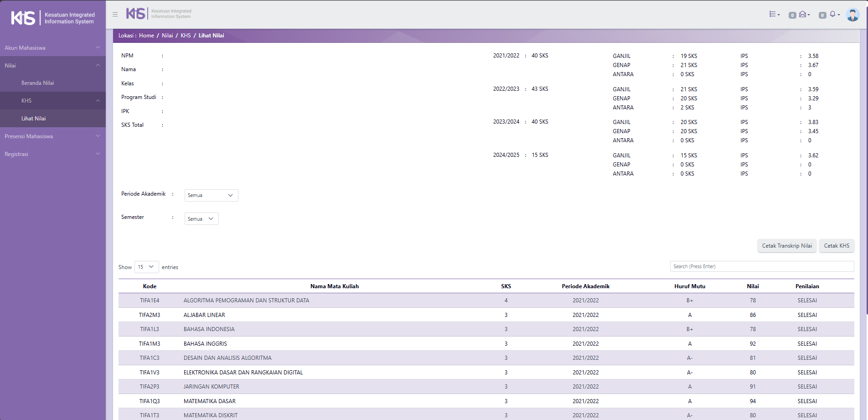The height and width of the screenshot is (420, 868).
Task: Select Beranda Nilai in the sidebar
Action: click(38, 83)
